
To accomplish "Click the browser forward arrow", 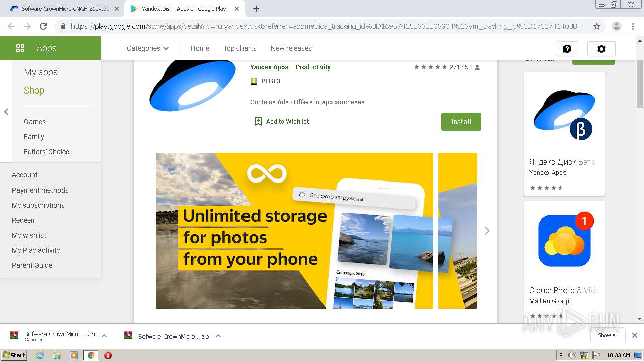I will (x=27, y=26).
